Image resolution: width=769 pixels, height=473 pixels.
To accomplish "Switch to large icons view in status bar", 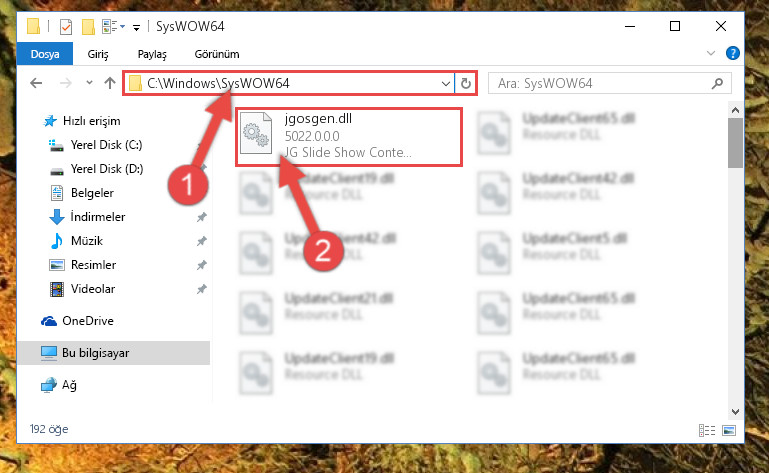I will [x=729, y=430].
